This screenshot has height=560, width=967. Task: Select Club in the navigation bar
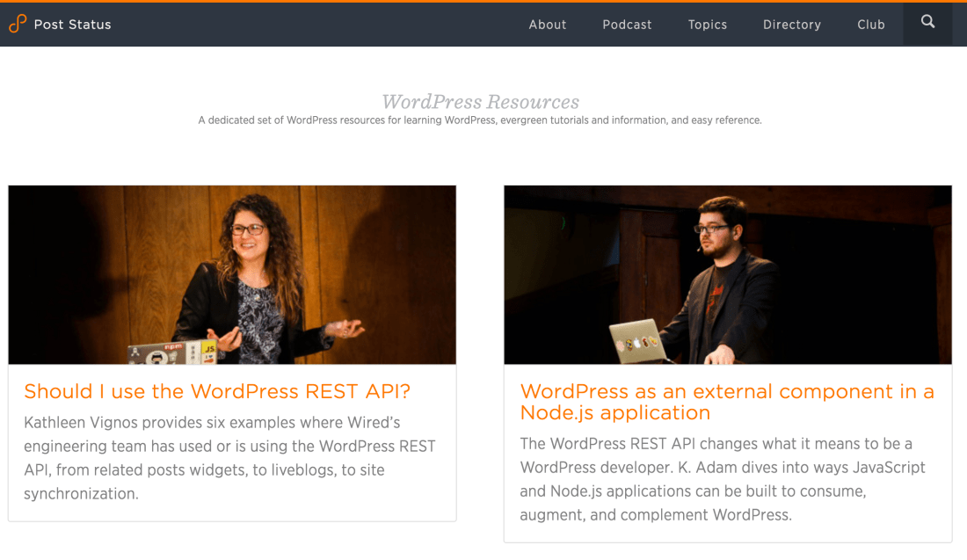coord(870,25)
